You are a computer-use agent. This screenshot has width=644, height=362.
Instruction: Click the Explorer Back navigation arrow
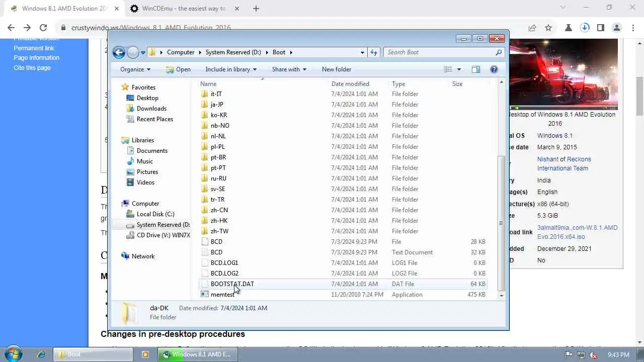click(x=119, y=52)
